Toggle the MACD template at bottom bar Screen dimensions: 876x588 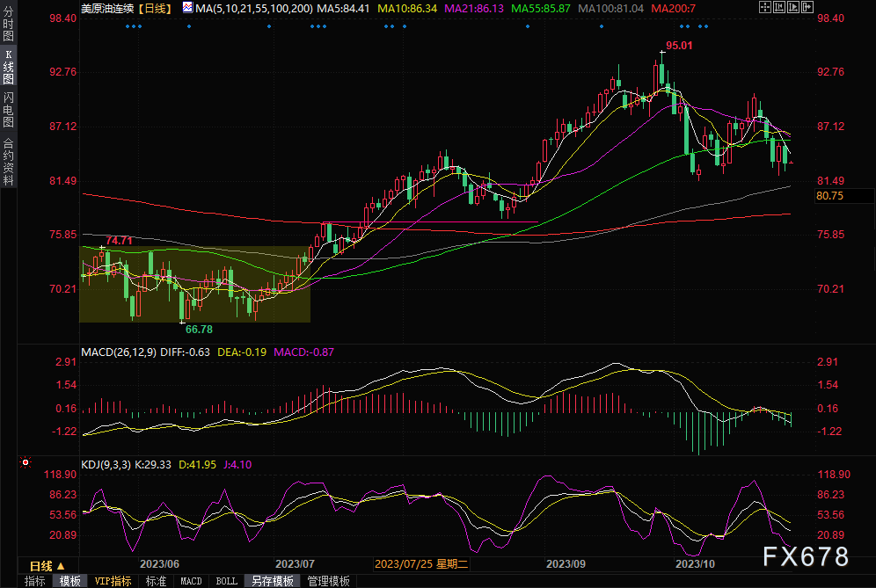coord(191,581)
